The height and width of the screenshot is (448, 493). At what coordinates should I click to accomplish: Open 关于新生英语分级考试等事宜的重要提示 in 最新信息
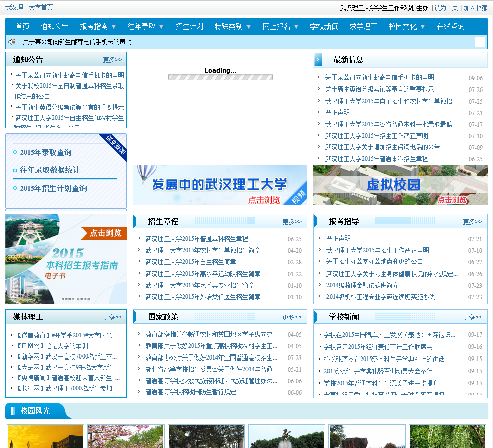(379, 89)
